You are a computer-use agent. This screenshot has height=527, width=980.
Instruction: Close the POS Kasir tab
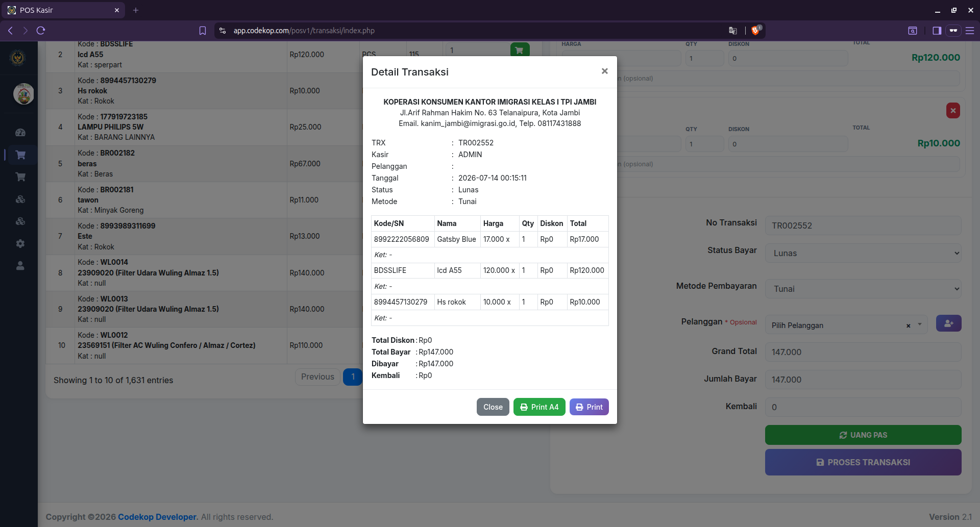pyautogui.click(x=116, y=10)
